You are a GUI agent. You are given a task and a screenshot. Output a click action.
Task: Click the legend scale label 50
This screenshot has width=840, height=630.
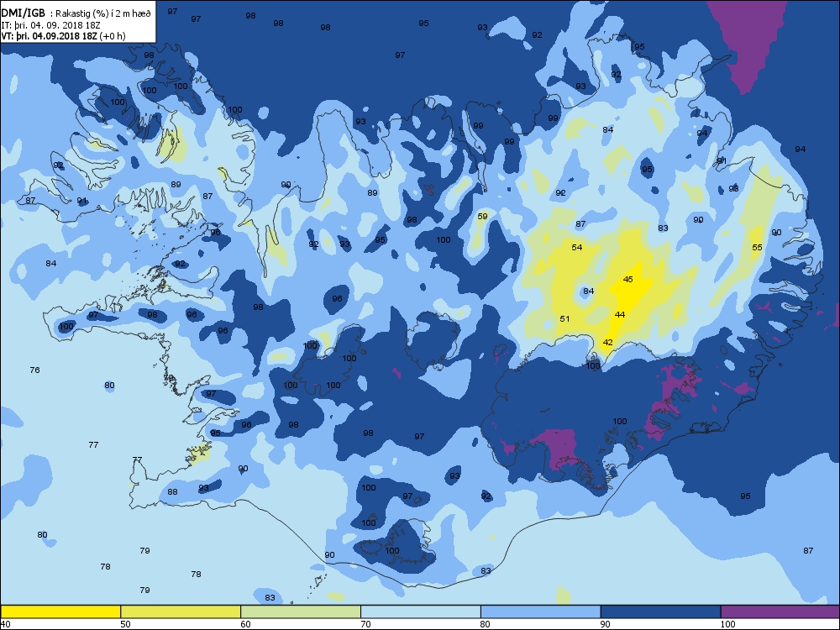(x=125, y=624)
